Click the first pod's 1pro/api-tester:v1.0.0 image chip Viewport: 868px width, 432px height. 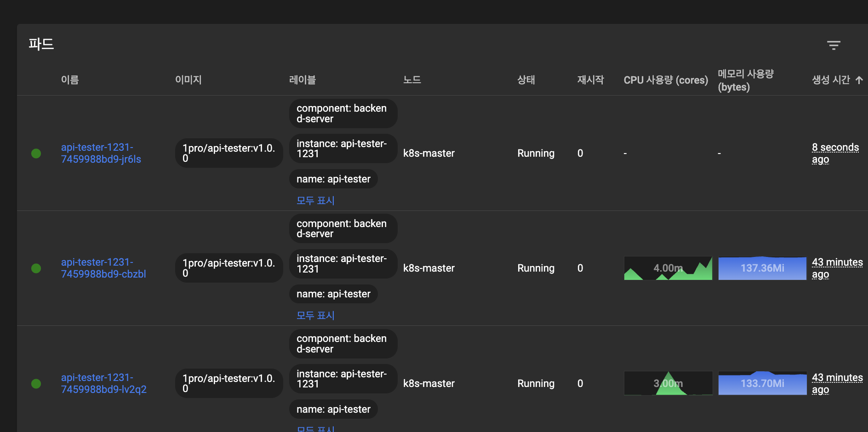pyautogui.click(x=229, y=153)
